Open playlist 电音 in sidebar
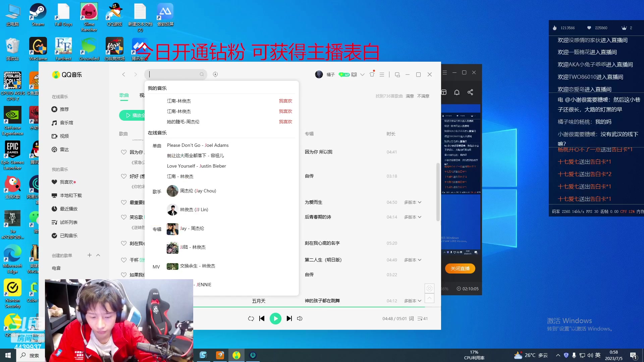Image resolution: width=644 pixels, height=362 pixels. (x=56, y=268)
